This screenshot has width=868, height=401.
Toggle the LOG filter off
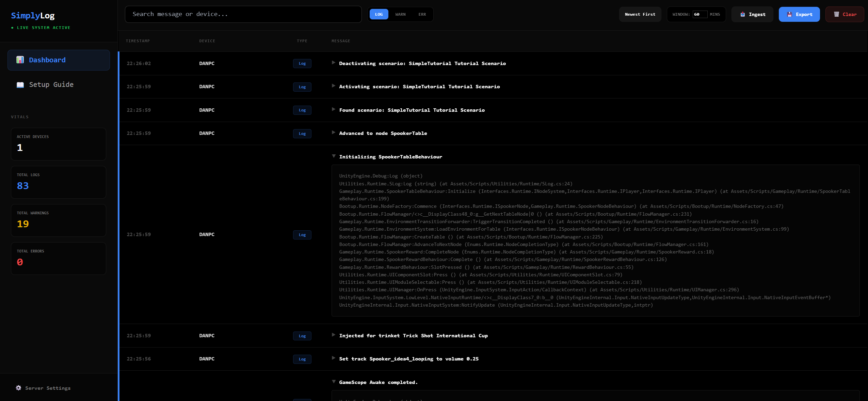(x=379, y=14)
